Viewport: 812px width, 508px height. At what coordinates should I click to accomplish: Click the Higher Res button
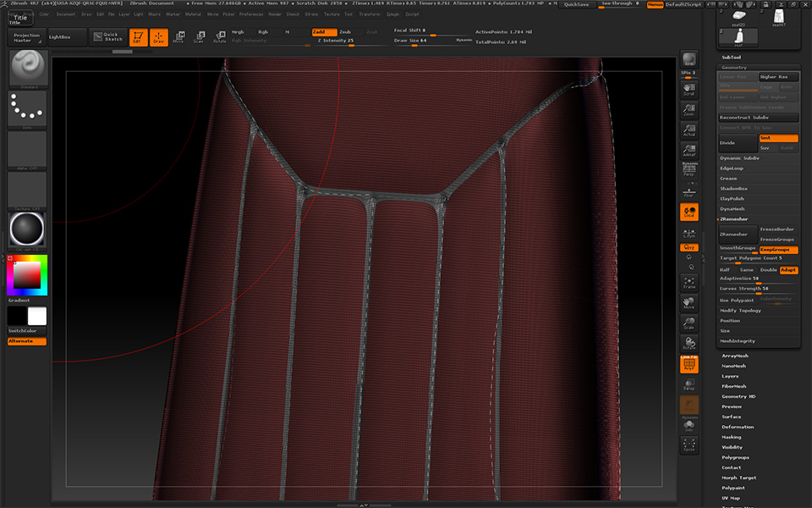click(x=778, y=77)
